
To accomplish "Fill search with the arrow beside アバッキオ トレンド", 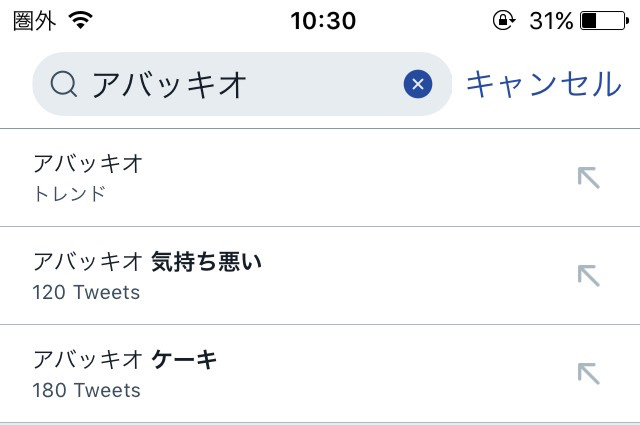I will [x=589, y=178].
